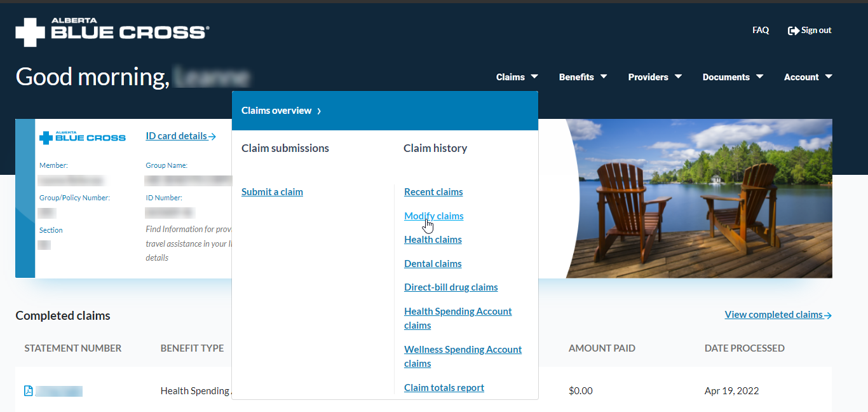The width and height of the screenshot is (868, 412).
Task: Click the BENEFIT TYPE column header
Action: [192, 348]
